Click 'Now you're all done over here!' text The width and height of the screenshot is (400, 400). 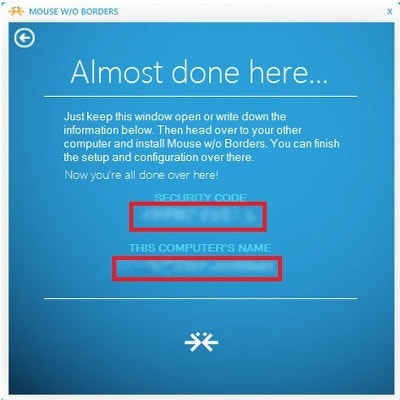[x=141, y=175]
